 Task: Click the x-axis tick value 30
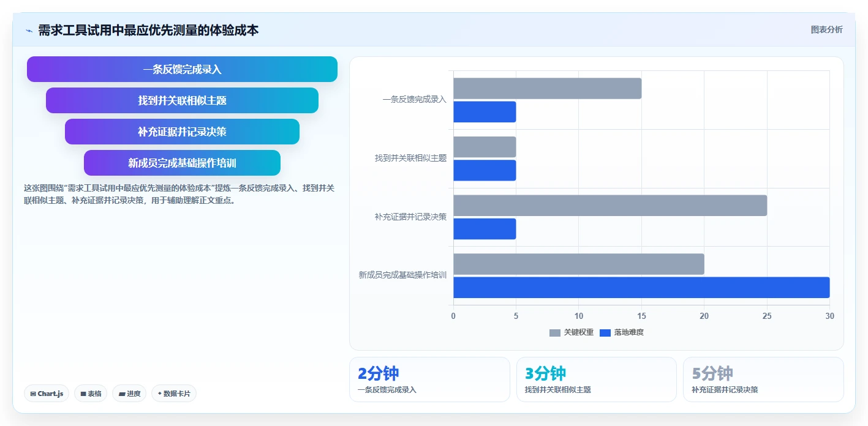click(x=829, y=316)
